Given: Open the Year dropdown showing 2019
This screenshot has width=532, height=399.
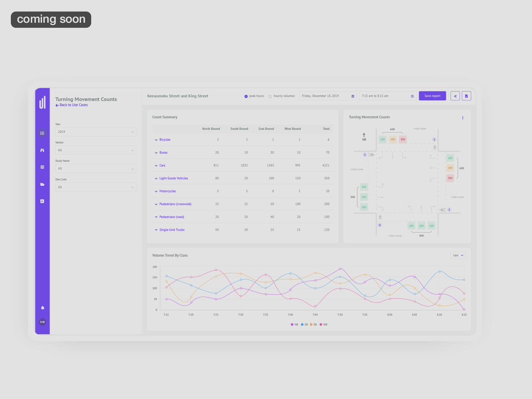Looking at the screenshot, I should (96, 132).
